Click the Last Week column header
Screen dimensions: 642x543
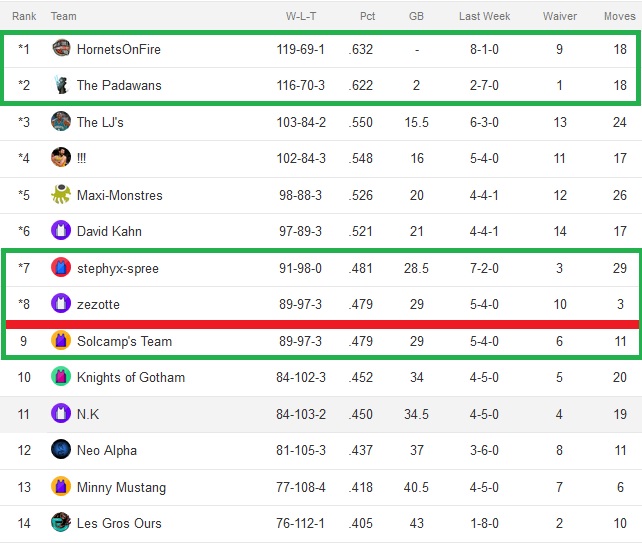click(x=484, y=16)
